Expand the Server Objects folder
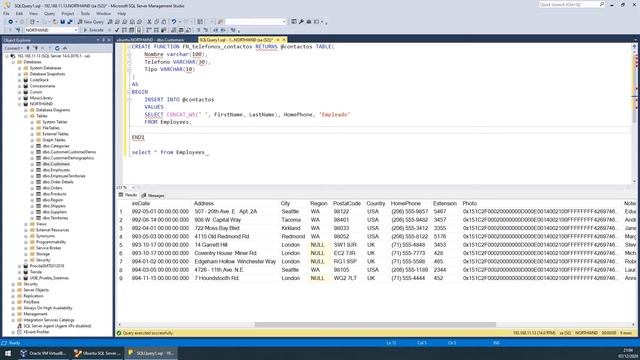The height and width of the screenshot is (360, 640). (13, 290)
